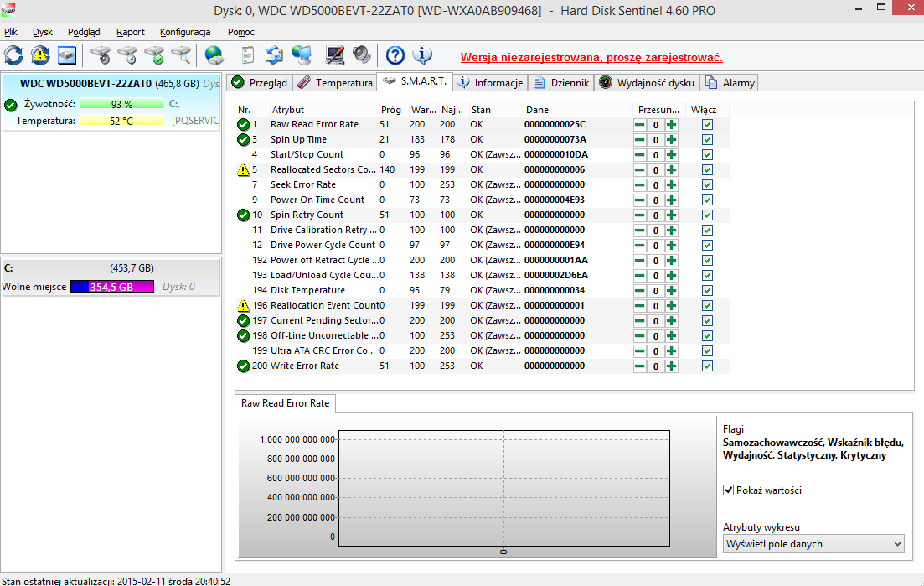The image size is (924, 586).
Task: Uncheck Włącz for Raw Read Error Rate
Action: point(707,124)
